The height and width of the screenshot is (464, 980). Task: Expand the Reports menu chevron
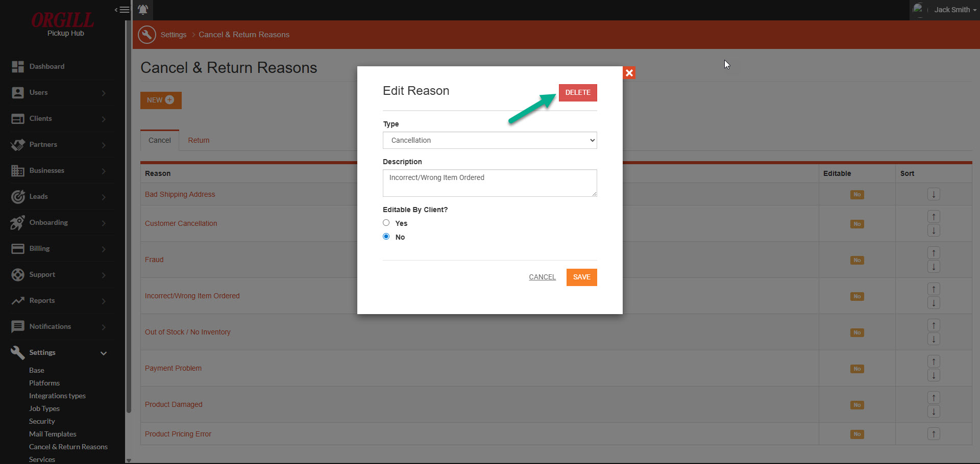coord(104,301)
